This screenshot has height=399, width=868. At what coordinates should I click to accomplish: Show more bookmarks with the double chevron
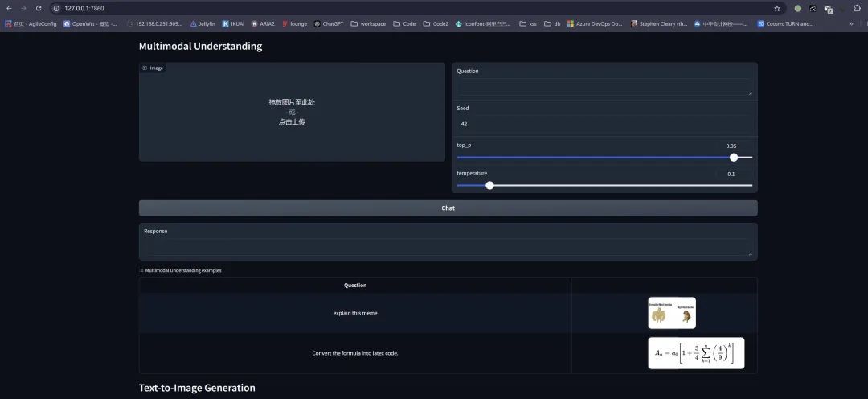[851, 24]
